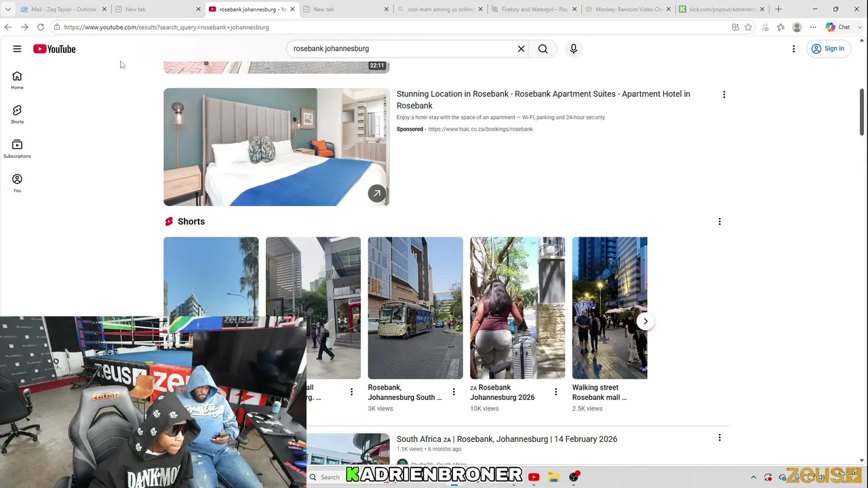Open Shorts in the YouTube sidebar
This screenshot has width=868, height=488.
17,115
